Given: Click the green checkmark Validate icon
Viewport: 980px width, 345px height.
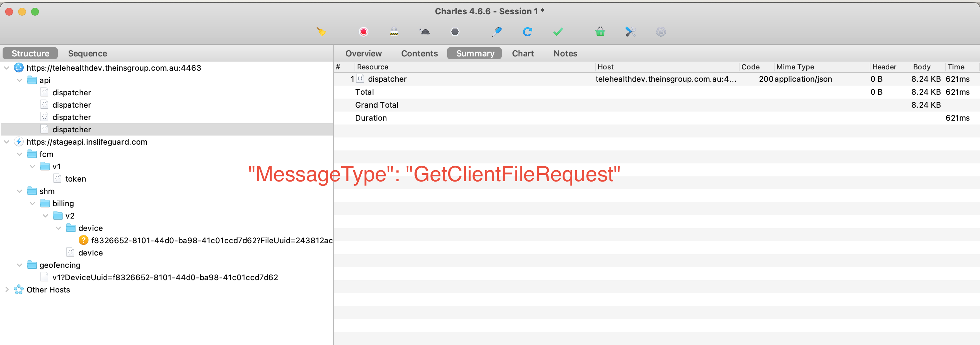Looking at the screenshot, I should pyautogui.click(x=558, y=32).
